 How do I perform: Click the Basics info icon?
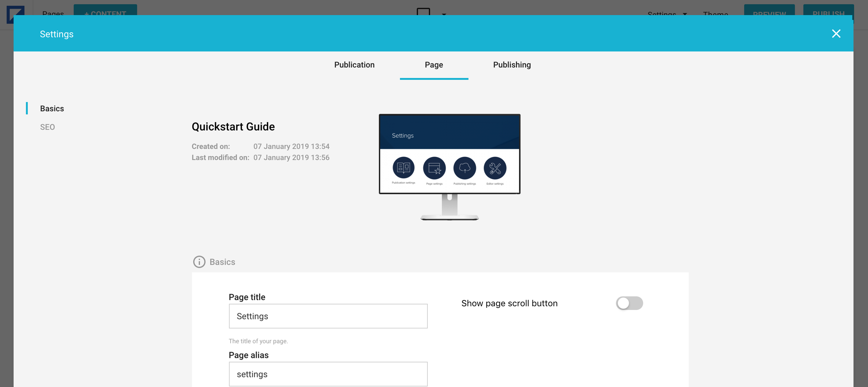pos(199,262)
